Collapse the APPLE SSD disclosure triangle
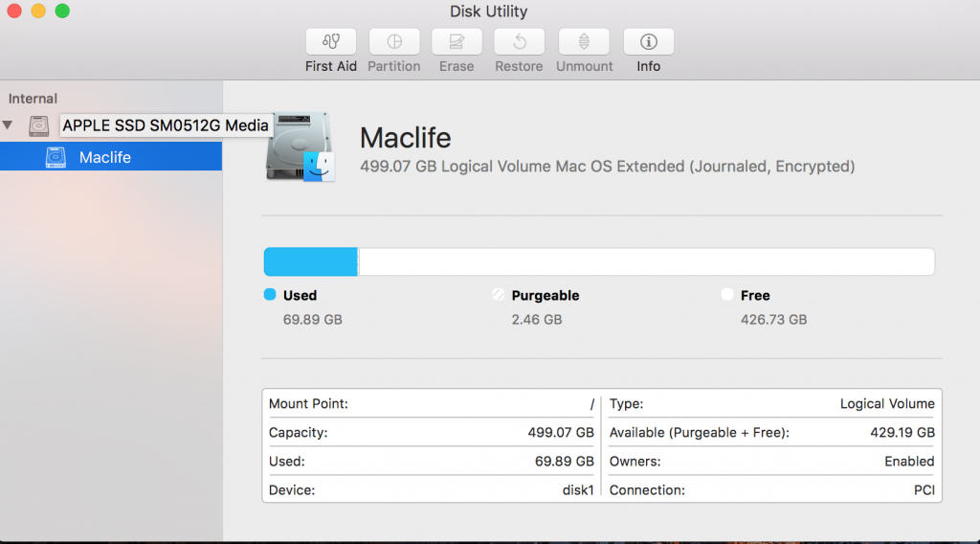Screen dimensions: 980x544 pos(8,125)
